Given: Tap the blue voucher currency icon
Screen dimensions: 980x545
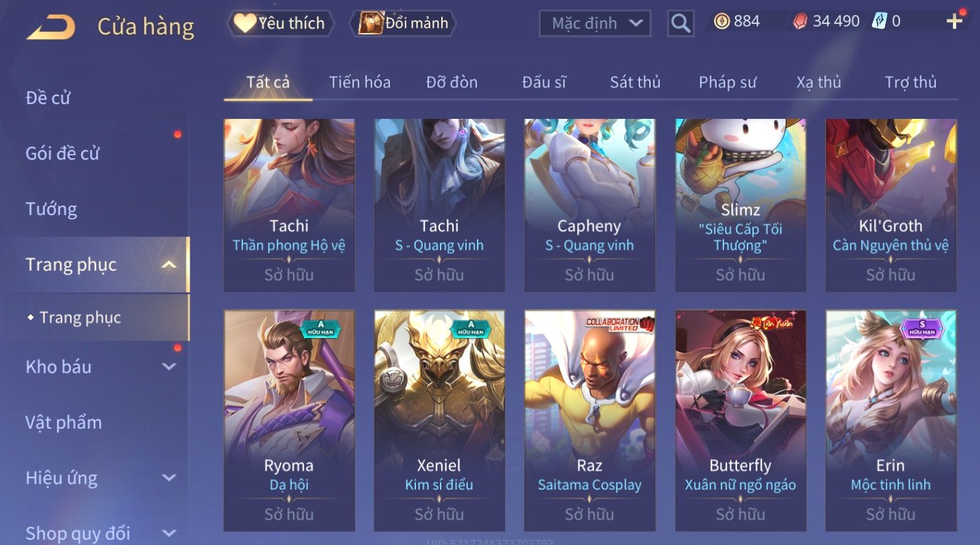Looking at the screenshot, I should [x=879, y=21].
